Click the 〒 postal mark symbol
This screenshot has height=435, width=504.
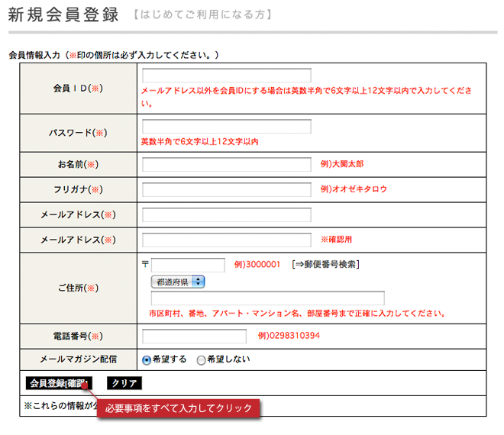145,264
